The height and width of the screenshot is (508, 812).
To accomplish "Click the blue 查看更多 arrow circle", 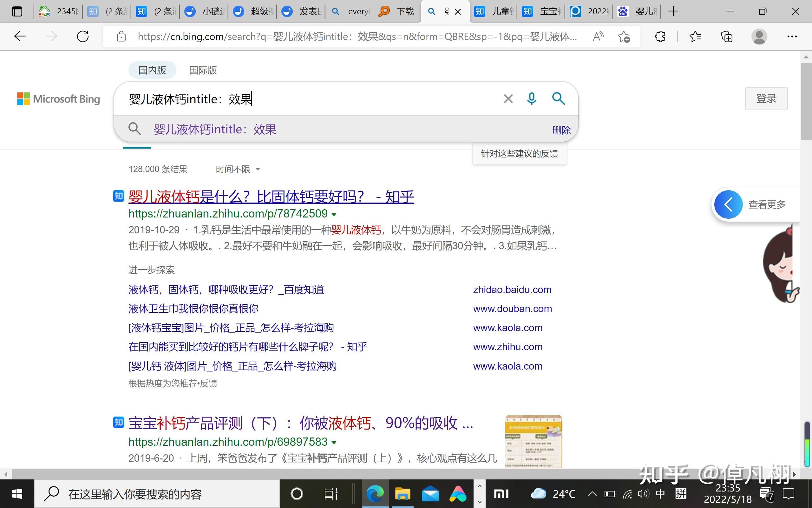I will click(728, 204).
